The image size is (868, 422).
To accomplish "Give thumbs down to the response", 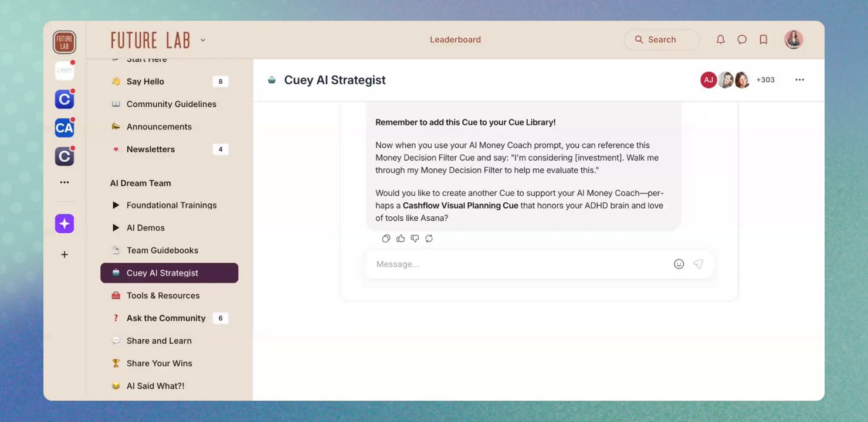I will click(415, 238).
